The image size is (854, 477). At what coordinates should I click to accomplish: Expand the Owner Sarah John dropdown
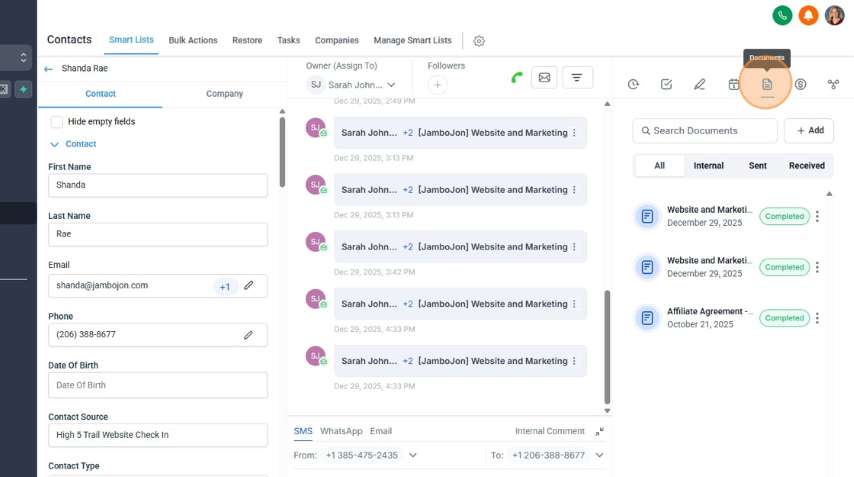391,85
